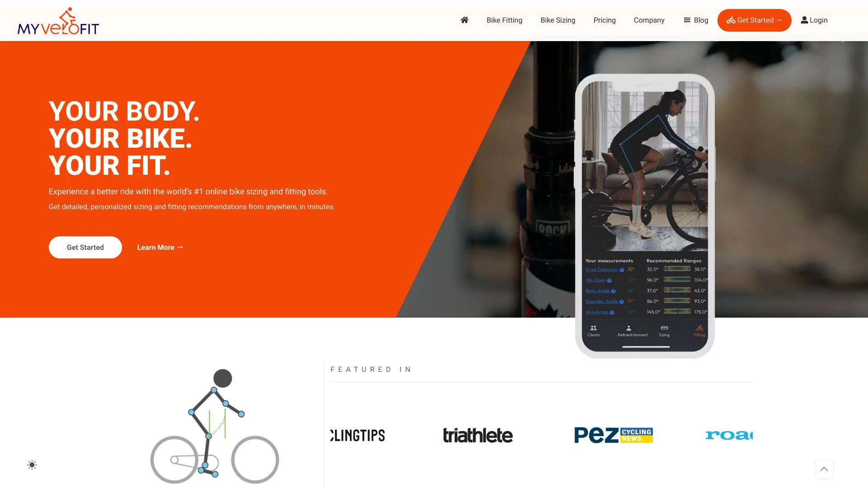Select the Refined Moment tab icon
The width and height of the screenshot is (868, 488).
(x=629, y=328)
